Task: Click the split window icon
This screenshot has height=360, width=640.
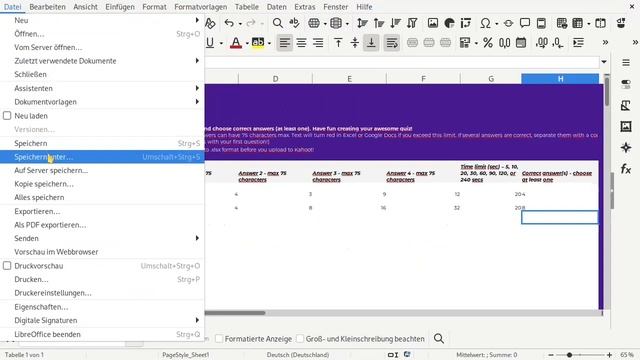Action: [x=600, y=23]
